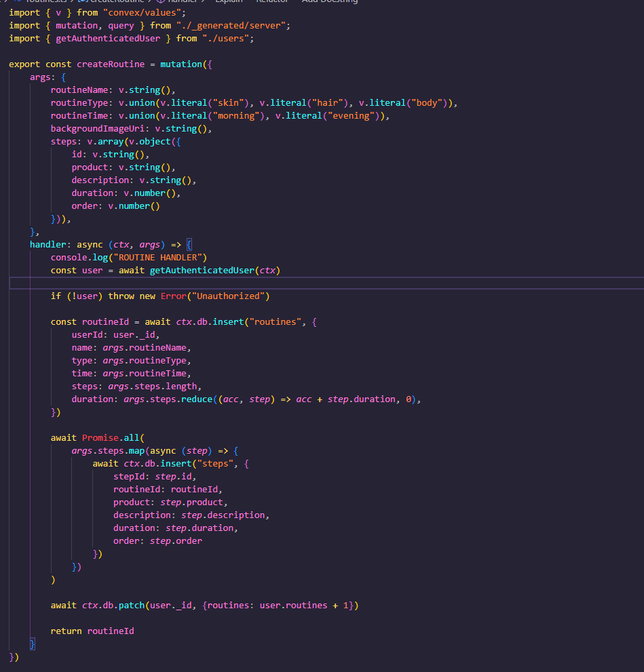This screenshot has height=672, width=644.
Task: Click the handler property name
Action: [48, 245]
